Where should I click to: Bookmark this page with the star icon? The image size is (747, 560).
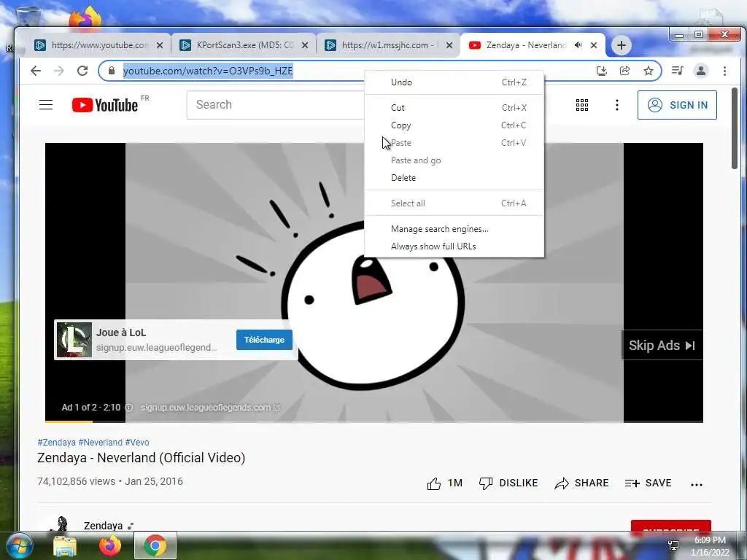[649, 71]
